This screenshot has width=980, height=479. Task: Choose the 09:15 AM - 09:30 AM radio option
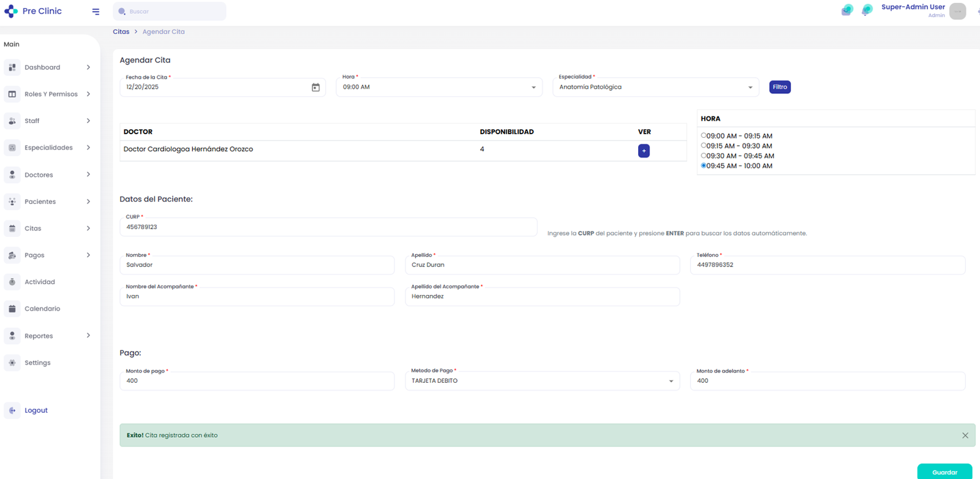click(703, 146)
